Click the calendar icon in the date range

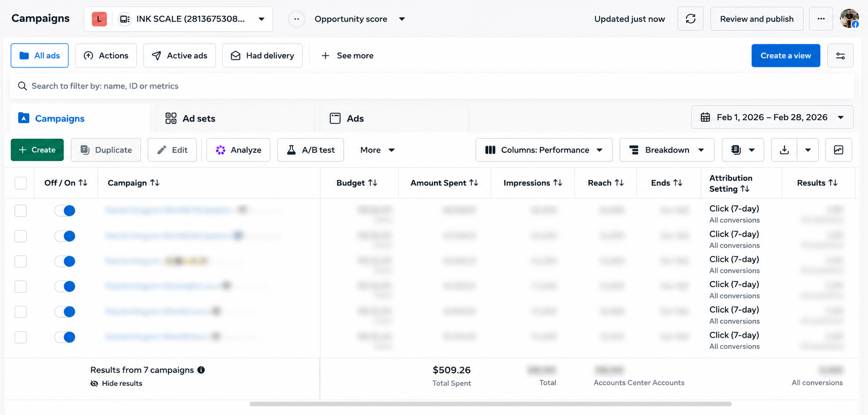click(705, 117)
